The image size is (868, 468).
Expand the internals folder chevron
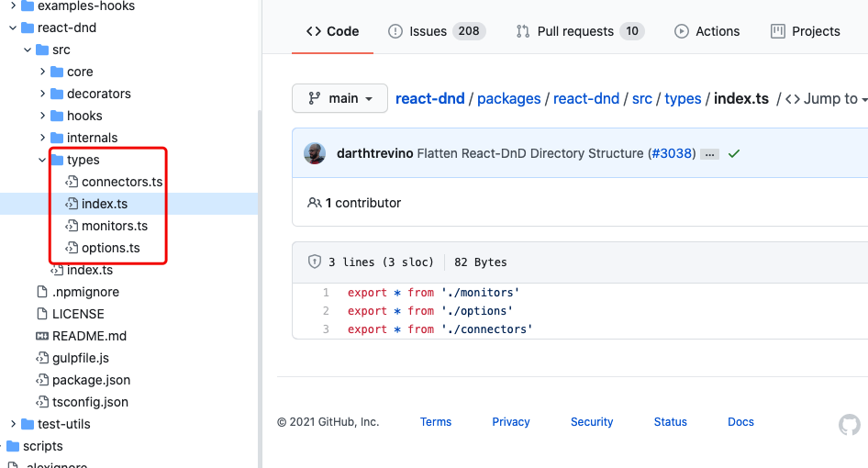click(42, 138)
